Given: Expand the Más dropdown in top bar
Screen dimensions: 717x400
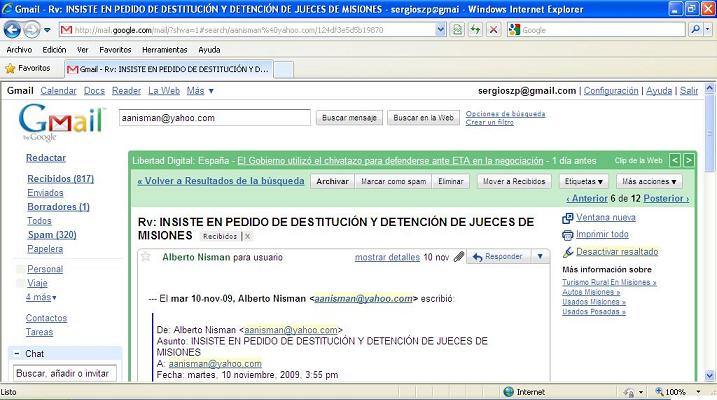Looking at the screenshot, I should [200, 91].
